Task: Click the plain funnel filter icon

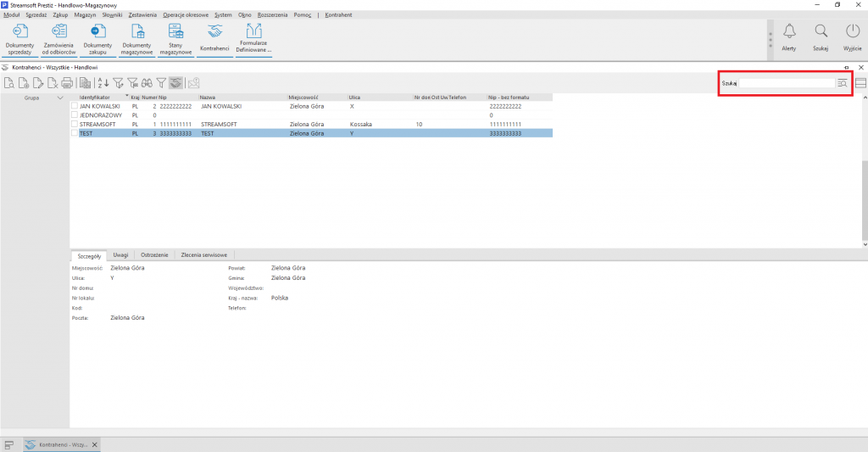Action: 161,83
